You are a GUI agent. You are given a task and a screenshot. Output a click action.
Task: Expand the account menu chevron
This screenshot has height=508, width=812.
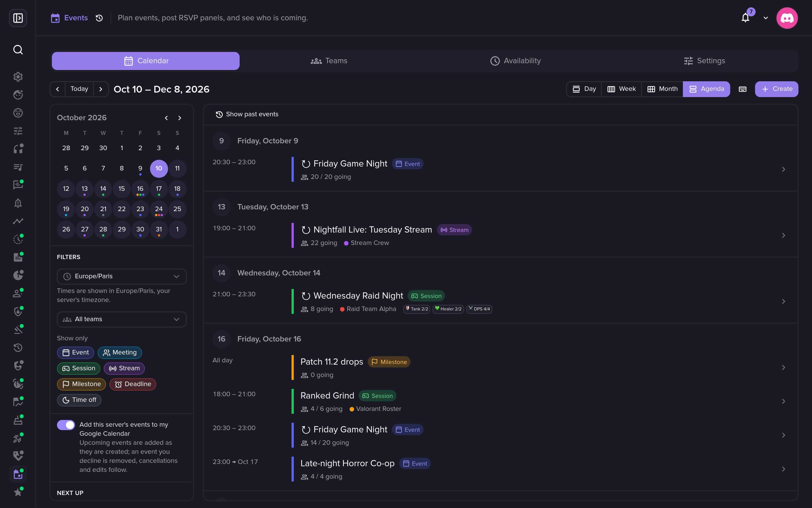pyautogui.click(x=765, y=18)
